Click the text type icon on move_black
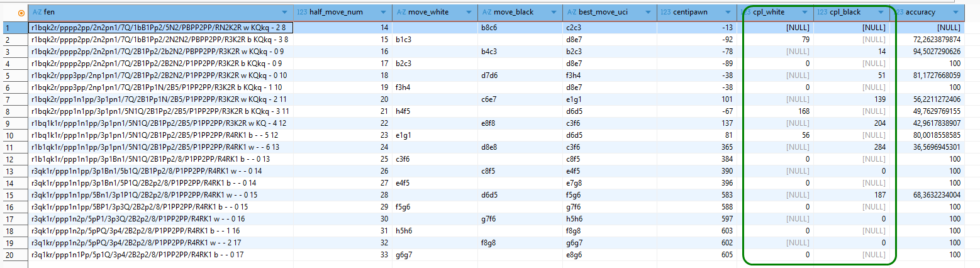Viewport: 980px width, 268px height. coord(486,12)
